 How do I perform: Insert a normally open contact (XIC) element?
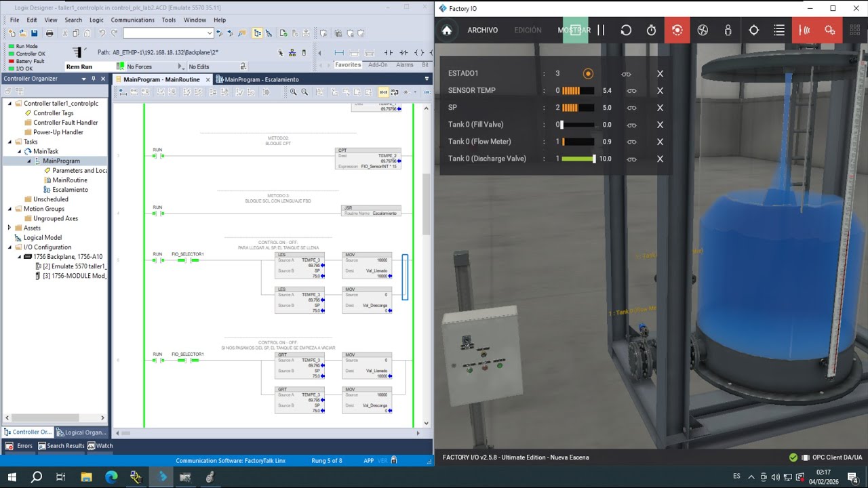tap(389, 52)
